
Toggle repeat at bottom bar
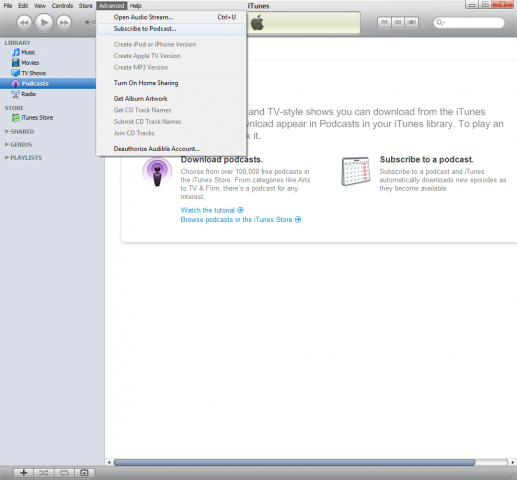(x=64, y=473)
